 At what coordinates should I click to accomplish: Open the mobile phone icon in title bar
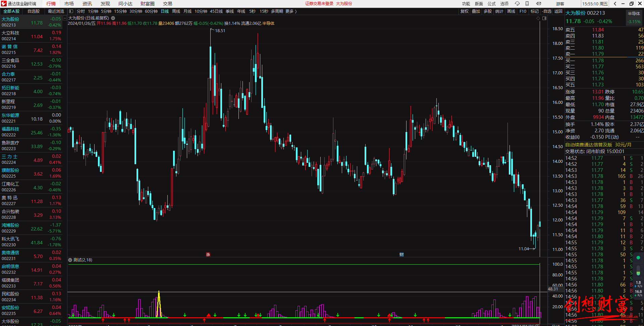(x=527, y=4)
